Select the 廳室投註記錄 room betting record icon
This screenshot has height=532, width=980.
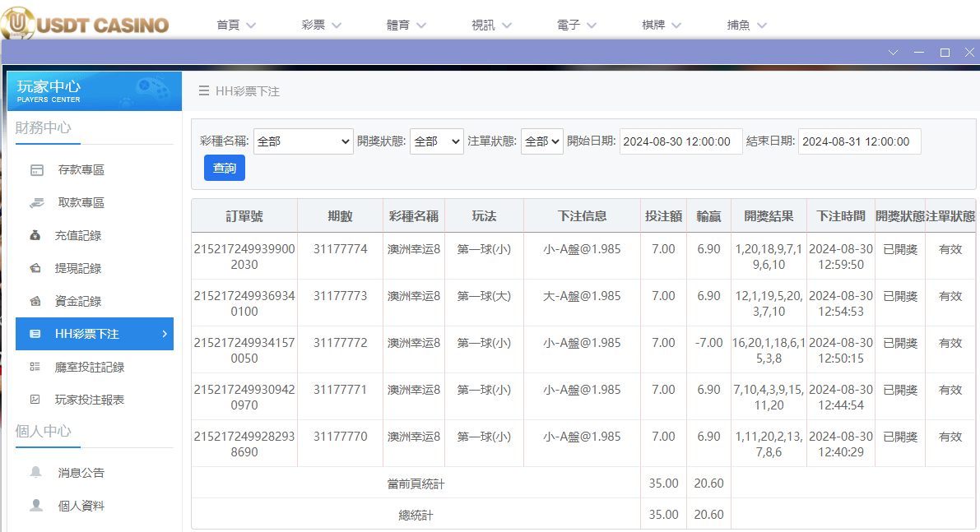[x=35, y=367]
